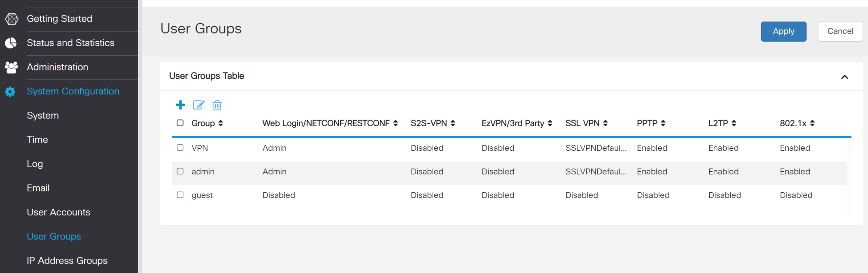Check the VPN group row checkbox
The height and width of the screenshot is (273, 868).
[x=180, y=148]
